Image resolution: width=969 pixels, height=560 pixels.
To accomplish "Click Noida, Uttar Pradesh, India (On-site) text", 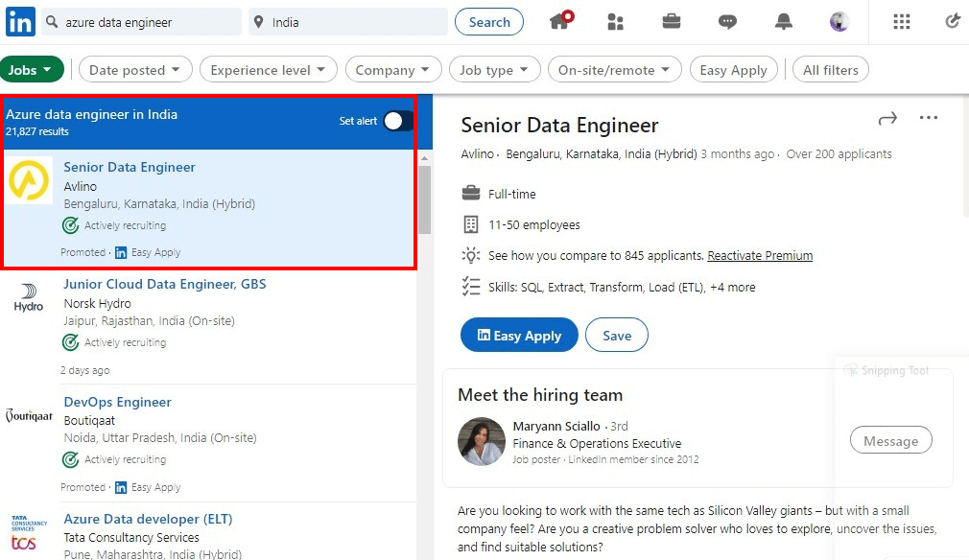I will [x=160, y=438].
